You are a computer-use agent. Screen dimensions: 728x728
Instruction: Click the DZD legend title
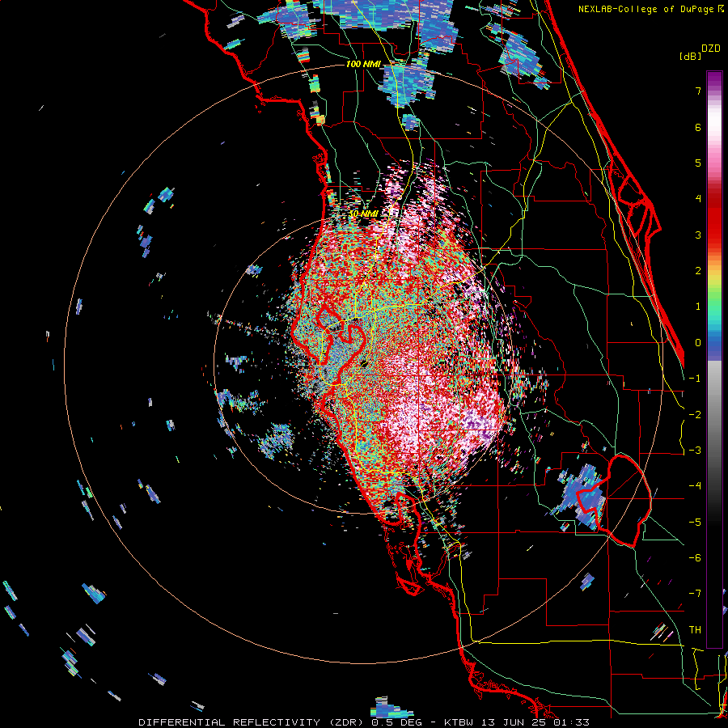711,49
